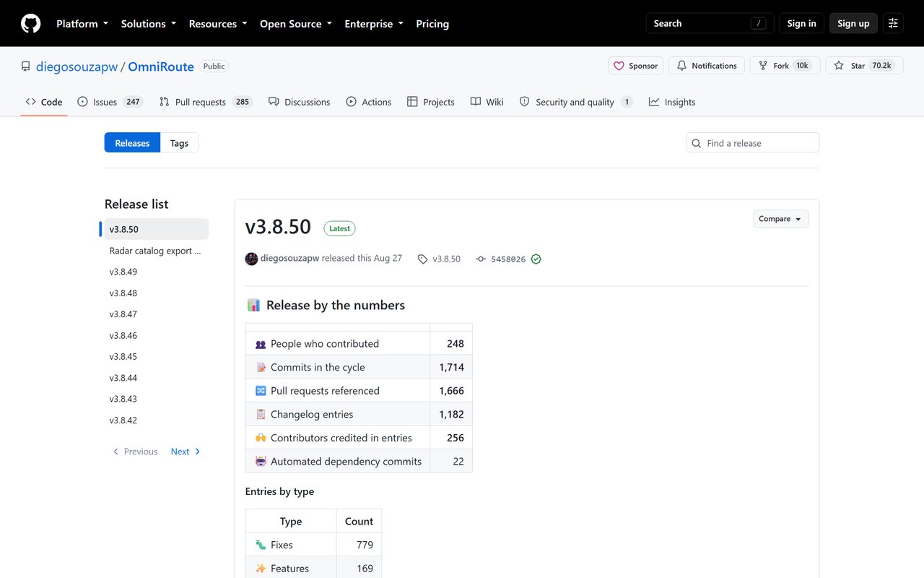
Task: Click the Pull requests branch icon
Action: click(165, 102)
